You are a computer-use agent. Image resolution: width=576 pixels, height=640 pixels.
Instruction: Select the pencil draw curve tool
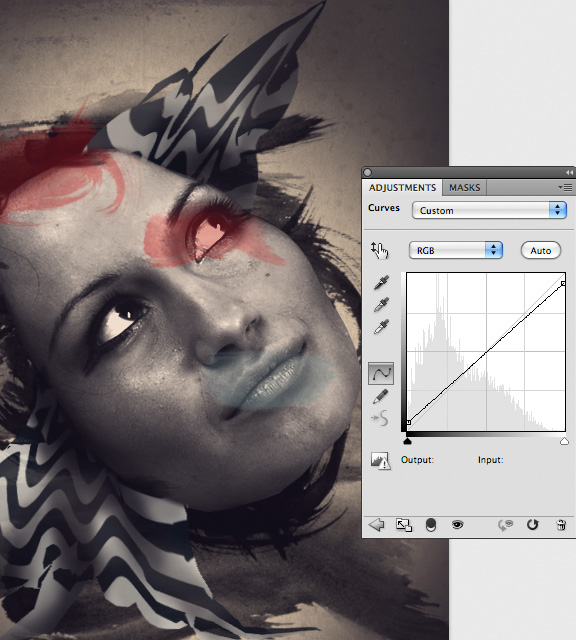click(x=380, y=396)
